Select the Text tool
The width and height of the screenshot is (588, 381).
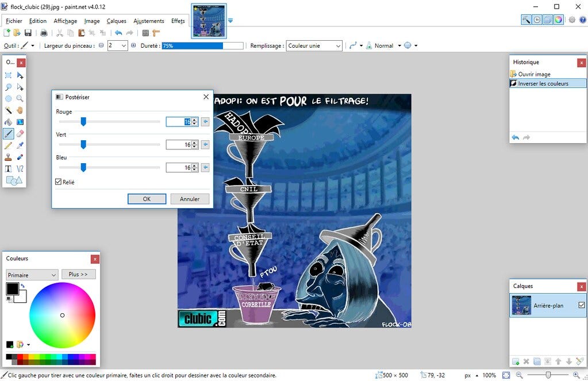point(8,169)
